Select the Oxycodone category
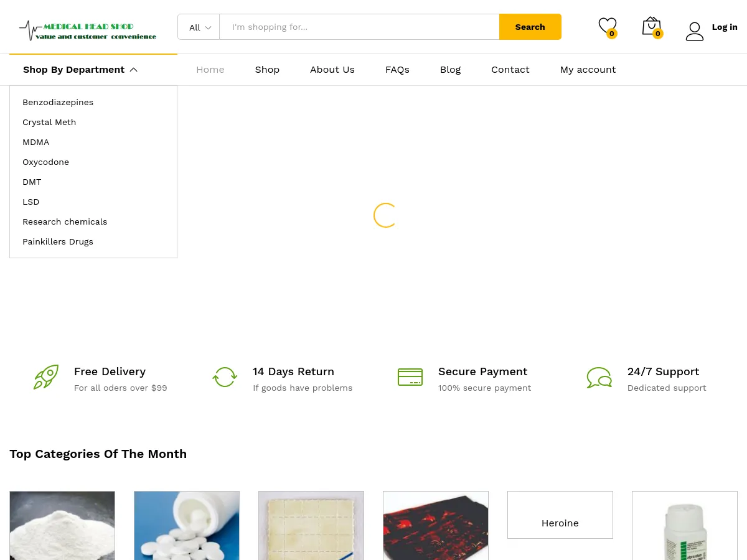This screenshot has height=560, width=747. pyautogui.click(x=45, y=162)
